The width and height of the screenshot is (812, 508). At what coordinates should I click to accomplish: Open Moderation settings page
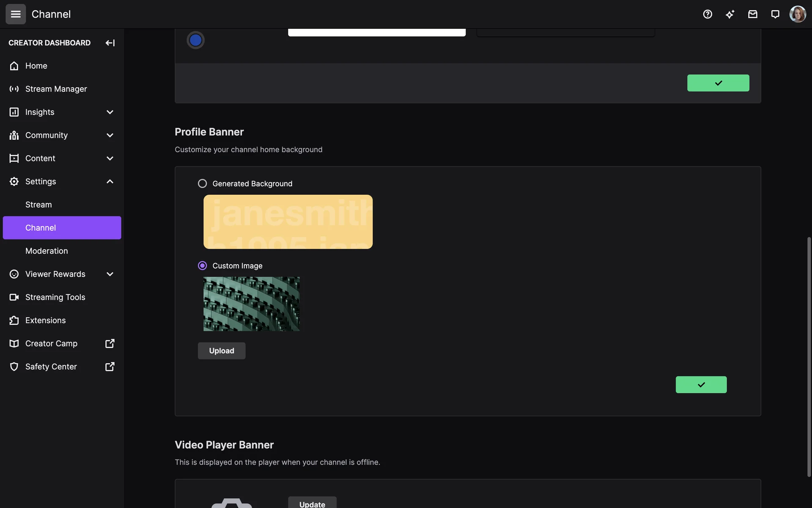point(47,251)
